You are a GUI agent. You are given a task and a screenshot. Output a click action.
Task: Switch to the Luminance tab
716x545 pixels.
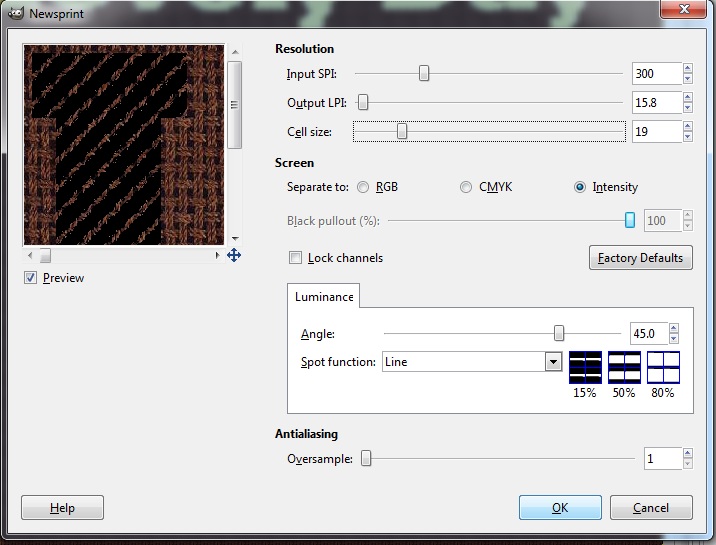[x=324, y=297]
